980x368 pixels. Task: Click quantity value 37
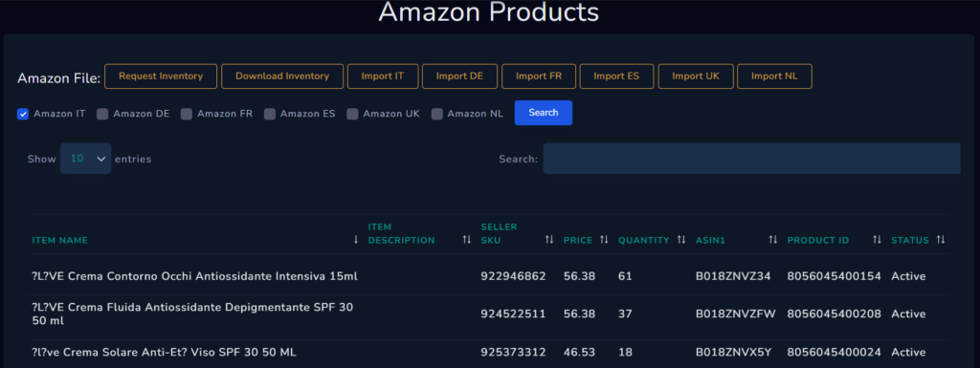pyautogui.click(x=626, y=314)
